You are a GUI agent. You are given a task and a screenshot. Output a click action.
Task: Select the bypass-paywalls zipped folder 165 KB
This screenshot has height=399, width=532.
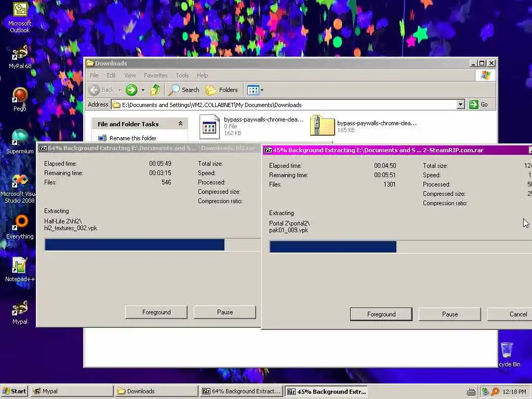click(x=363, y=126)
